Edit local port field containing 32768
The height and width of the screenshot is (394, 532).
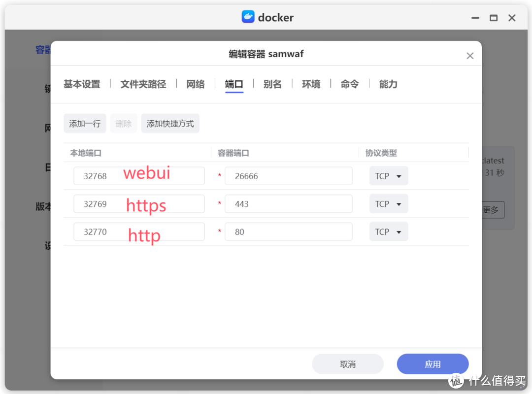(139, 176)
